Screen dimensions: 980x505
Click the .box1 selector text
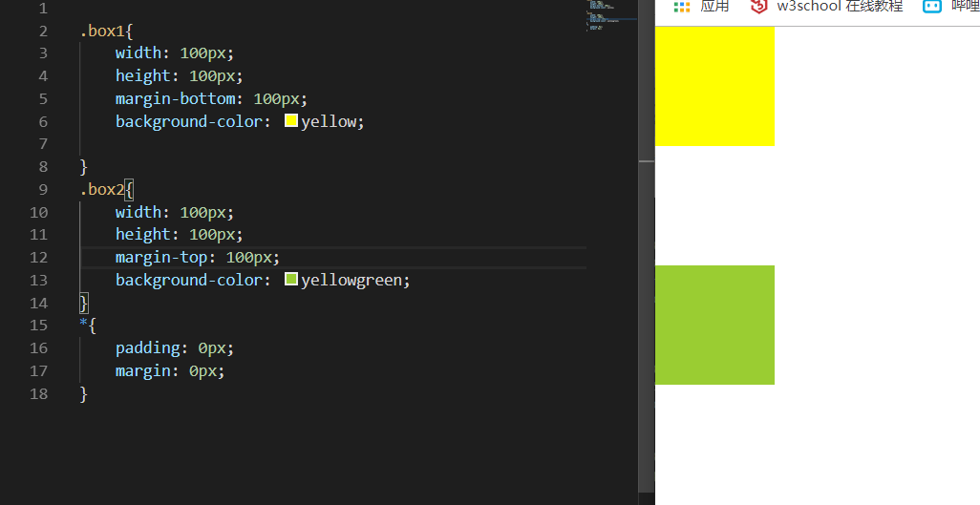pos(102,32)
